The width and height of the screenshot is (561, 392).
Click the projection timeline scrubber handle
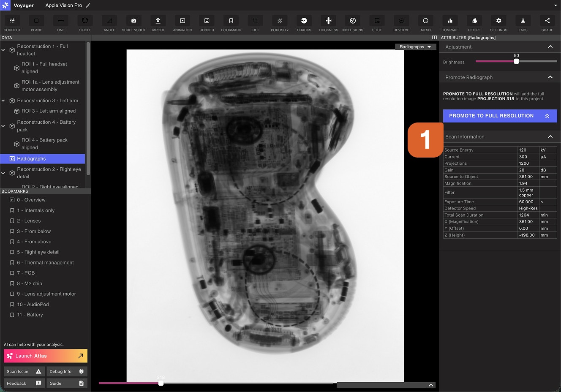pyautogui.click(x=161, y=383)
